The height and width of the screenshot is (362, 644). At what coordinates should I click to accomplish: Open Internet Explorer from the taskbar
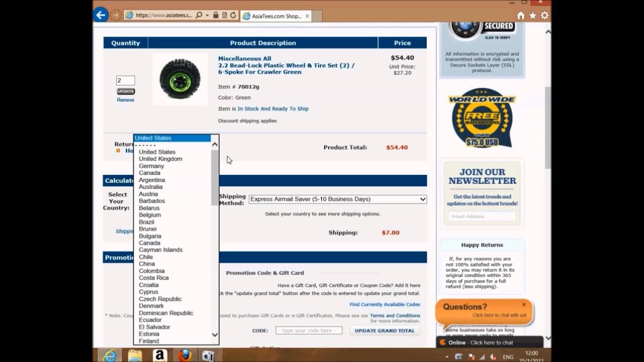[110, 355]
